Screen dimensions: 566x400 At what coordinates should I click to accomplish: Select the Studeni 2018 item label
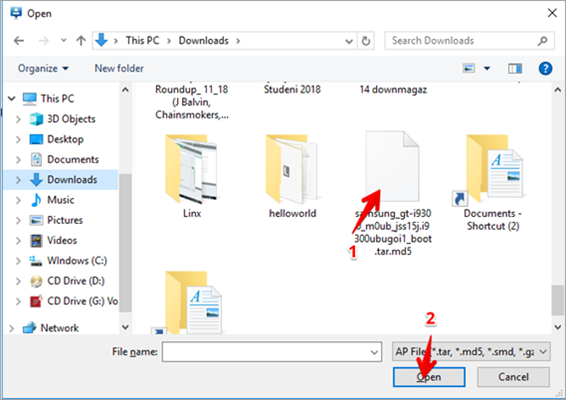[x=292, y=89]
